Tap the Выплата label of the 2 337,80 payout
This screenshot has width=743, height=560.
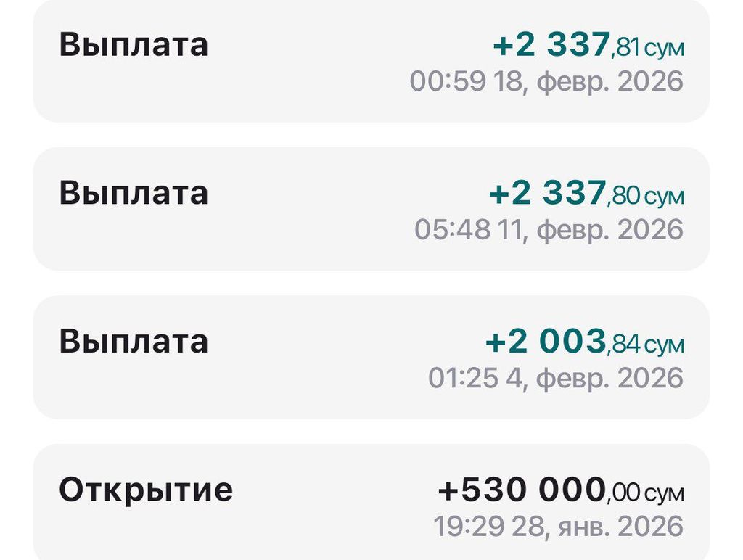(134, 194)
